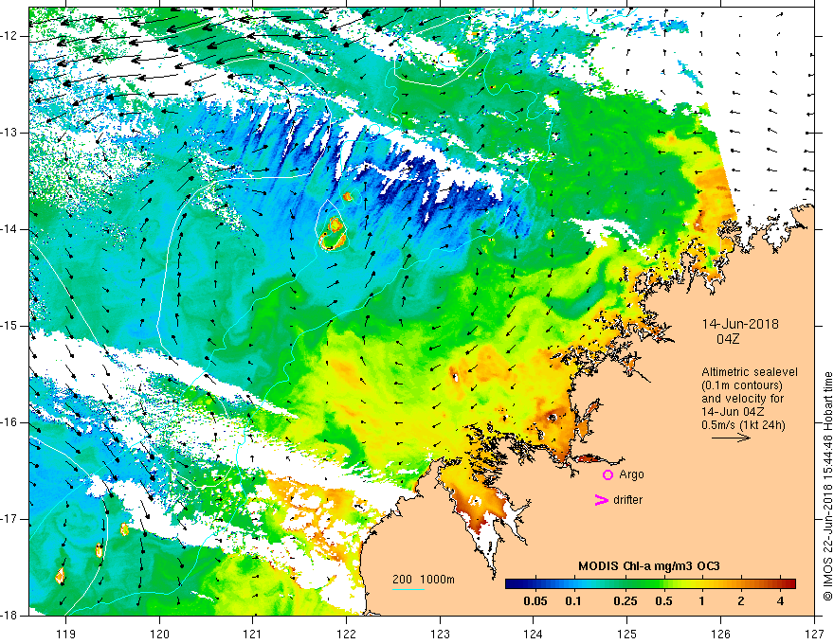Click latitude axis label "-18"
This screenshot has width=834, height=644.
10,616
